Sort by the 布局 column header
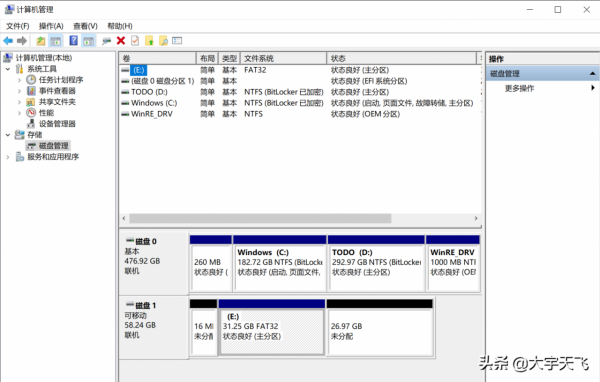 click(207, 59)
